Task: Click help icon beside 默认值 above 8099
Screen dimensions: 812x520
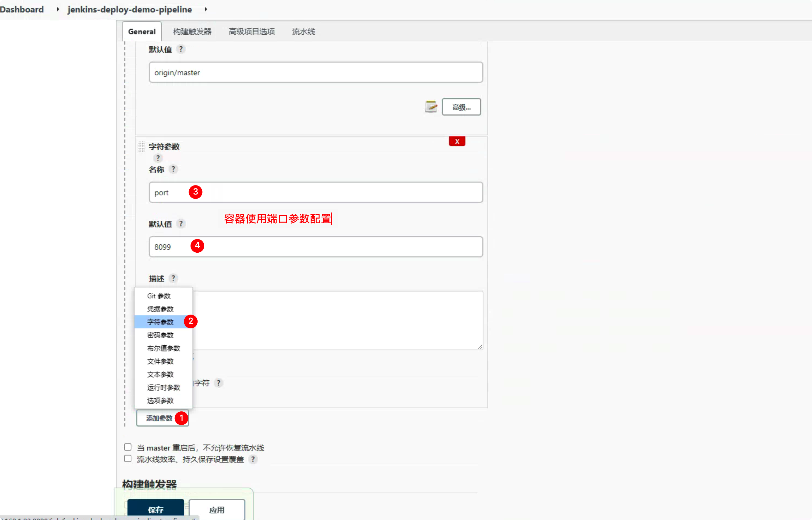Action: point(181,224)
